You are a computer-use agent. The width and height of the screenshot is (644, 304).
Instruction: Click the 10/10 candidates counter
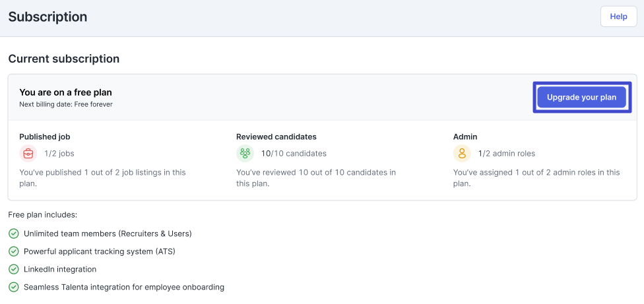[294, 154]
